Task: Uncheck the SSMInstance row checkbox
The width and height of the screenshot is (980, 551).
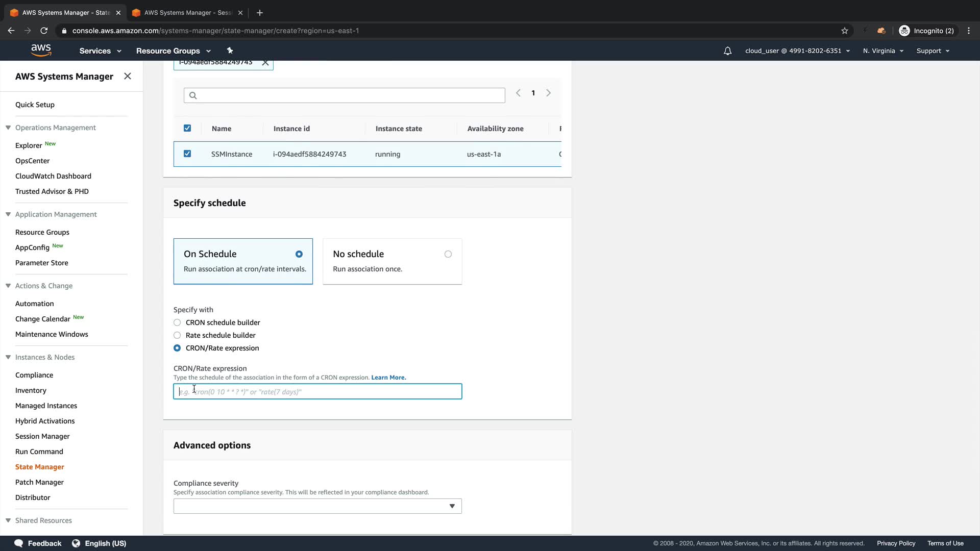Action: 187,154
